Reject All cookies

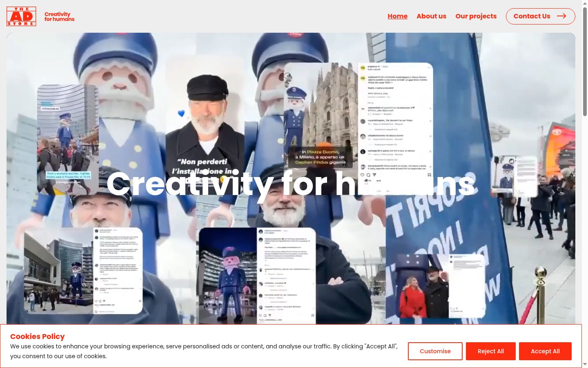[x=490, y=351]
